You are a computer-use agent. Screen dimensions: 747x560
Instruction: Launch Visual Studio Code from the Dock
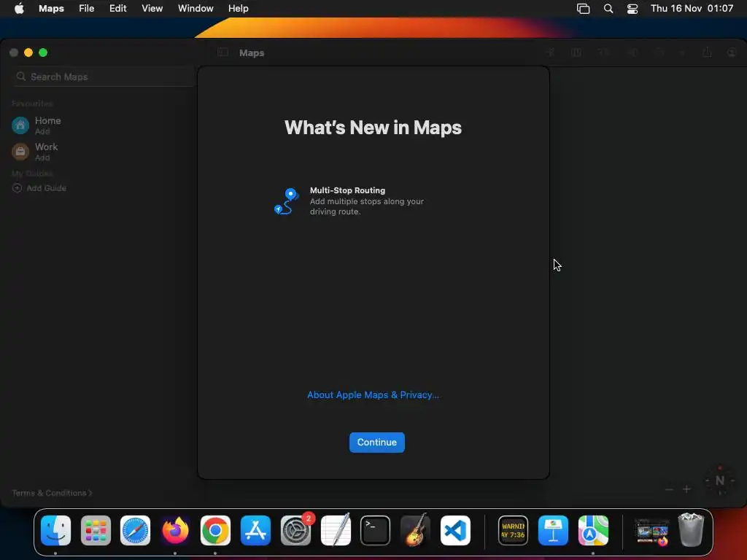click(455, 531)
